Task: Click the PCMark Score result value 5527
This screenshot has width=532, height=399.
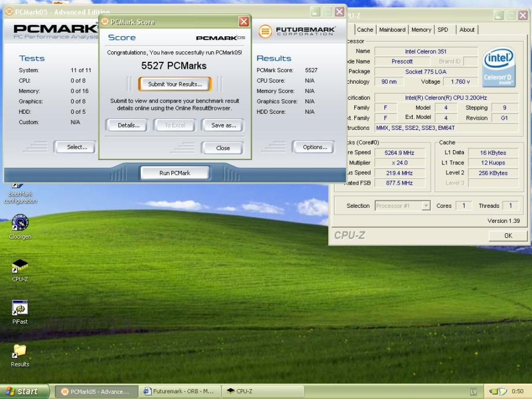Action: point(311,70)
